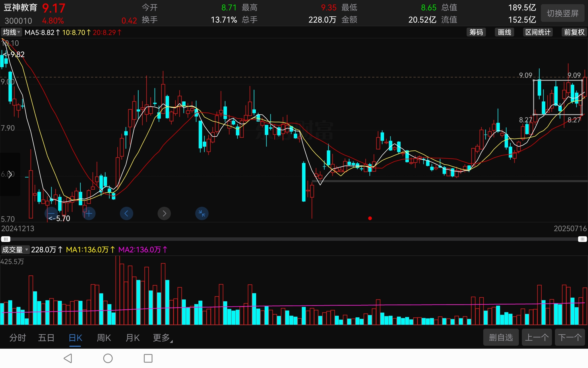Go to next stock with 下一个
This screenshot has height=368, width=588.
(x=570, y=337)
